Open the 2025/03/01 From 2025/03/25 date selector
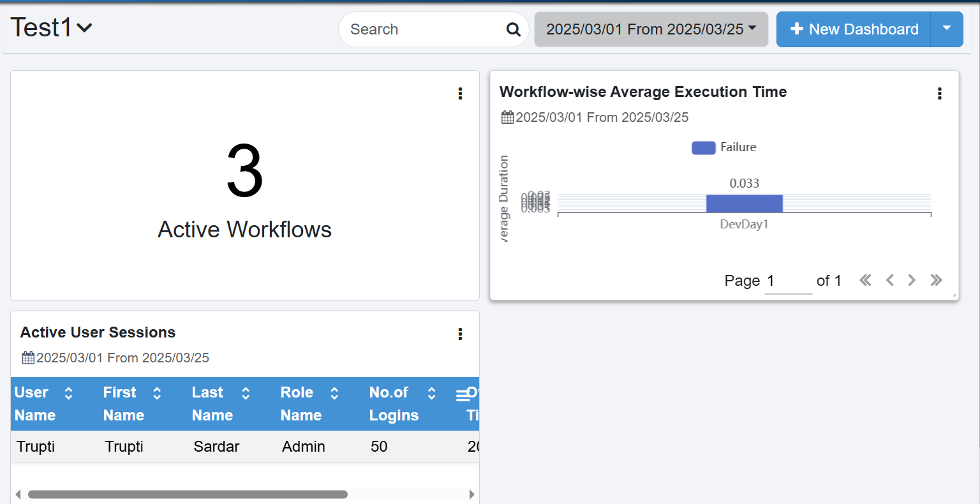980x504 pixels. click(x=650, y=29)
